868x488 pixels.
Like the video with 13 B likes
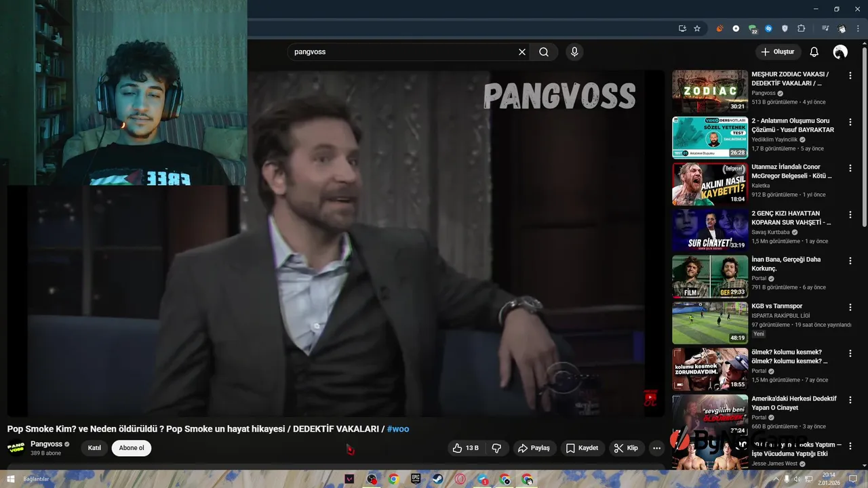pyautogui.click(x=466, y=448)
